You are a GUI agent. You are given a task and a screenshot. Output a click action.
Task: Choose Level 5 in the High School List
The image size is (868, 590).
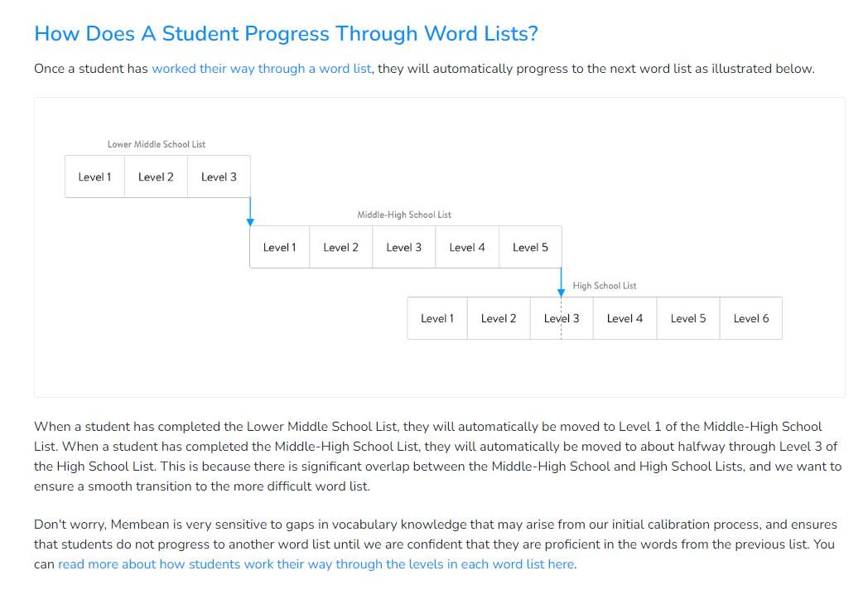coord(688,318)
